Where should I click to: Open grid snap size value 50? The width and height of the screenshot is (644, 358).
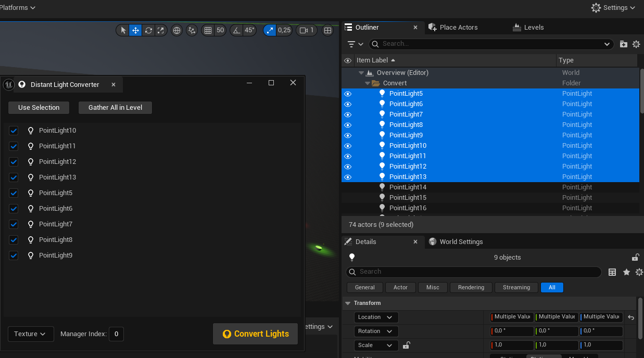click(220, 30)
